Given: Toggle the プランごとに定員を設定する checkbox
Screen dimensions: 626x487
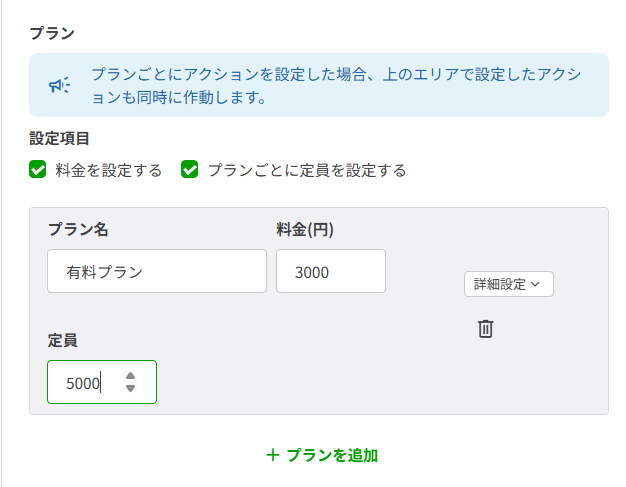Looking at the screenshot, I should coord(190,170).
